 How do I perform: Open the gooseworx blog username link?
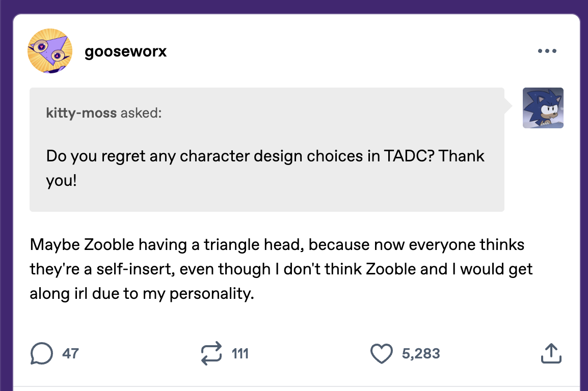[125, 51]
